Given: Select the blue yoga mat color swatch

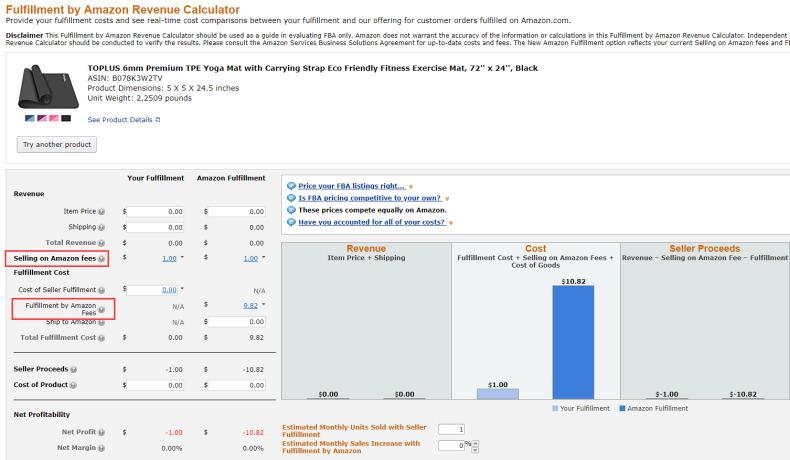Looking at the screenshot, I should (30, 118).
